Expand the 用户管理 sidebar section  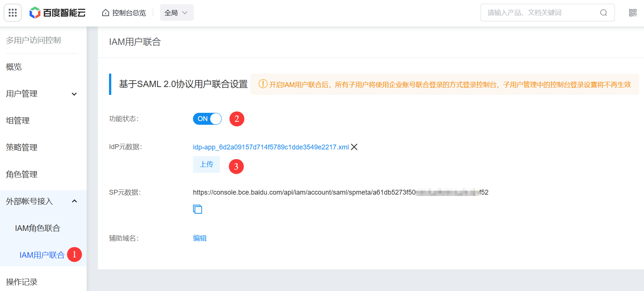pos(74,94)
